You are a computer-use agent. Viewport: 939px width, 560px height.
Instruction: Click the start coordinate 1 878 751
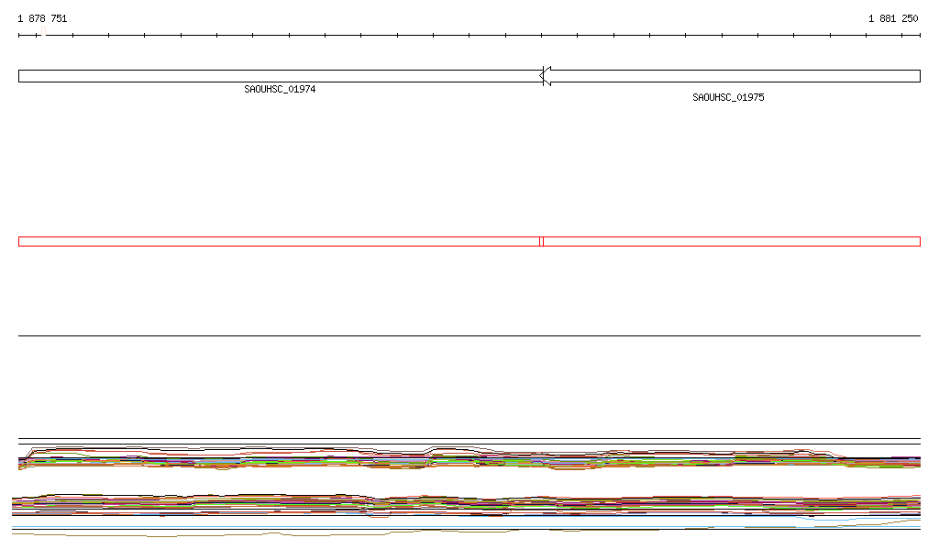[x=42, y=18]
